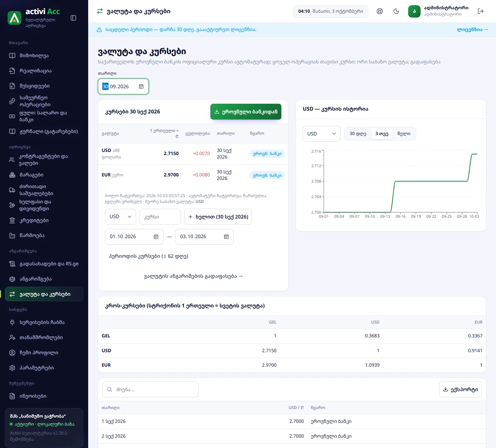Open the ლიცენზია link in the banner

coord(472,30)
